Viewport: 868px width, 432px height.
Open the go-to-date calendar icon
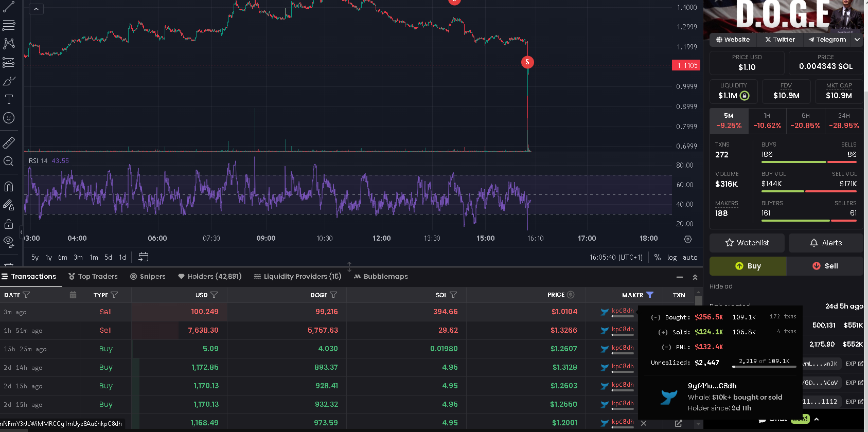click(144, 257)
